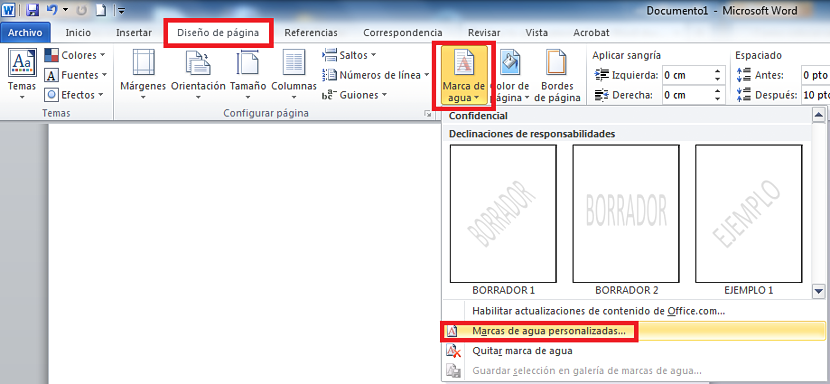Click the Números de línea icon
Viewport: 830px width, 384px height.
point(330,75)
